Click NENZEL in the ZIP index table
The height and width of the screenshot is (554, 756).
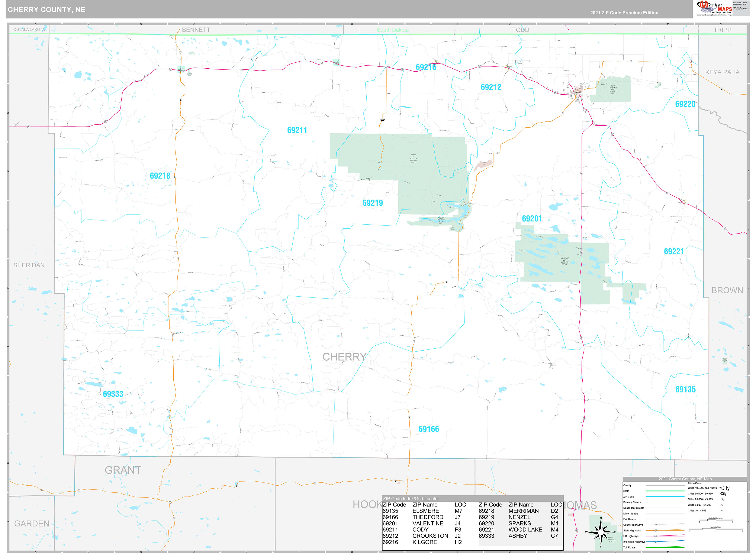tap(519, 517)
